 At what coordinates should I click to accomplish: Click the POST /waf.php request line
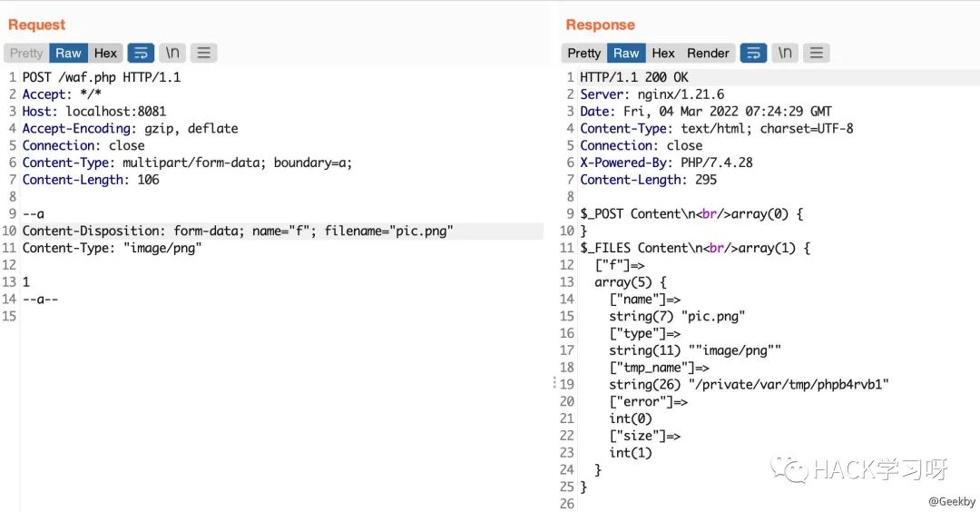[102, 77]
